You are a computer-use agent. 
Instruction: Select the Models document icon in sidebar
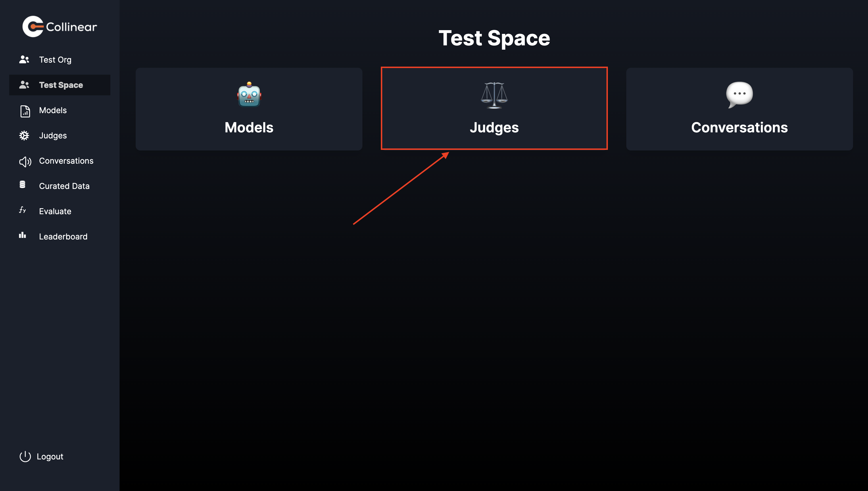pyautogui.click(x=25, y=111)
